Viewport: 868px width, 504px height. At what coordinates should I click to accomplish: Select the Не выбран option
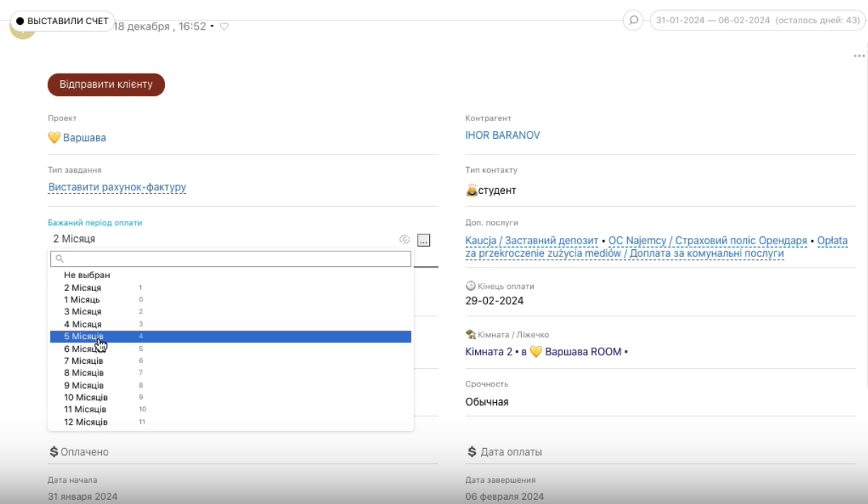pos(87,275)
